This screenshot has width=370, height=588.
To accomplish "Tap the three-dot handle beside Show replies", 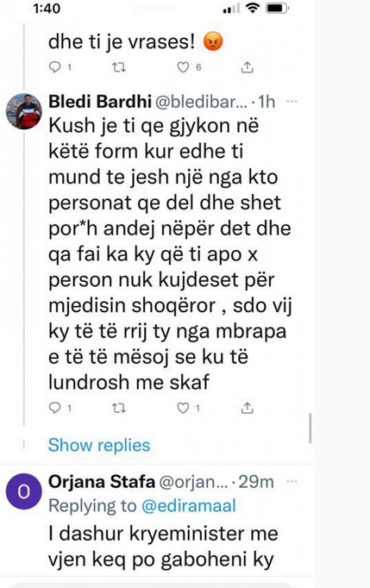I will point(23,445).
